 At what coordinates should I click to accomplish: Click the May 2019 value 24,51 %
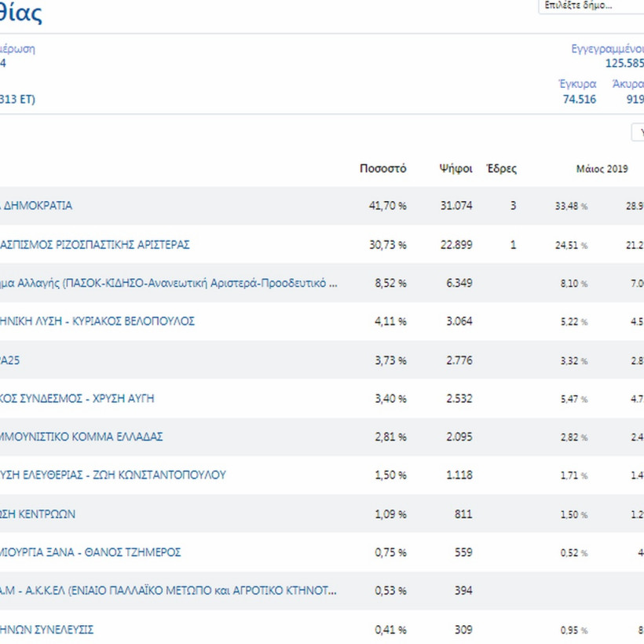click(x=571, y=246)
